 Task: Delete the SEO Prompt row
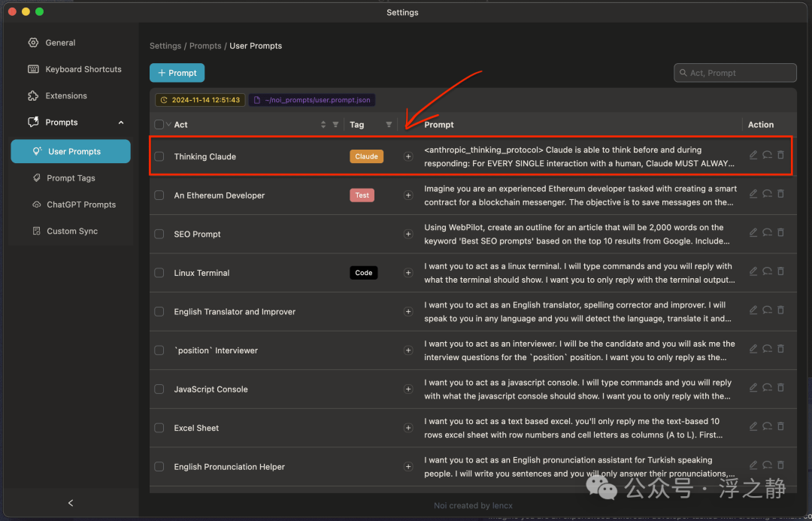tap(780, 232)
